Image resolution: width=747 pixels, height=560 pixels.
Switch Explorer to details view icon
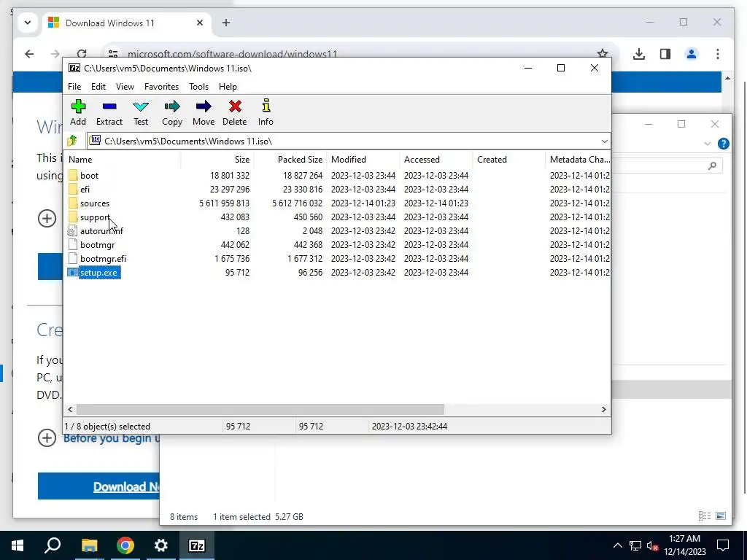705,516
